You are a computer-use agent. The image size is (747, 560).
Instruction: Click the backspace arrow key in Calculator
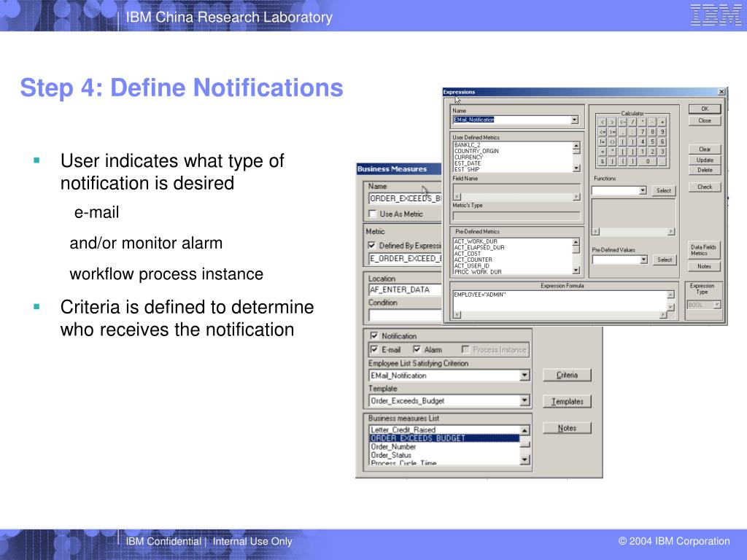click(623, 122)
